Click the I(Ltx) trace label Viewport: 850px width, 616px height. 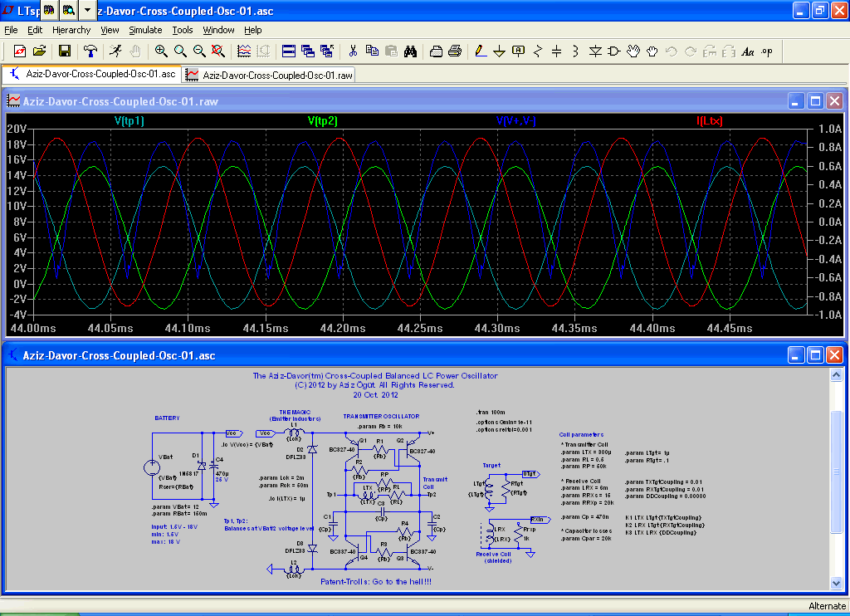[x=709, y=120]
